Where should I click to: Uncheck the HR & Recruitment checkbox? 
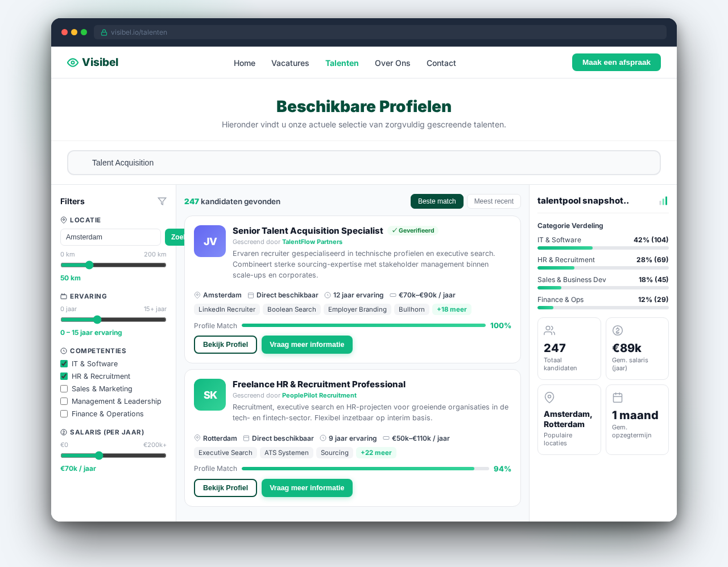pyautogui.click(x=64, y=376)
